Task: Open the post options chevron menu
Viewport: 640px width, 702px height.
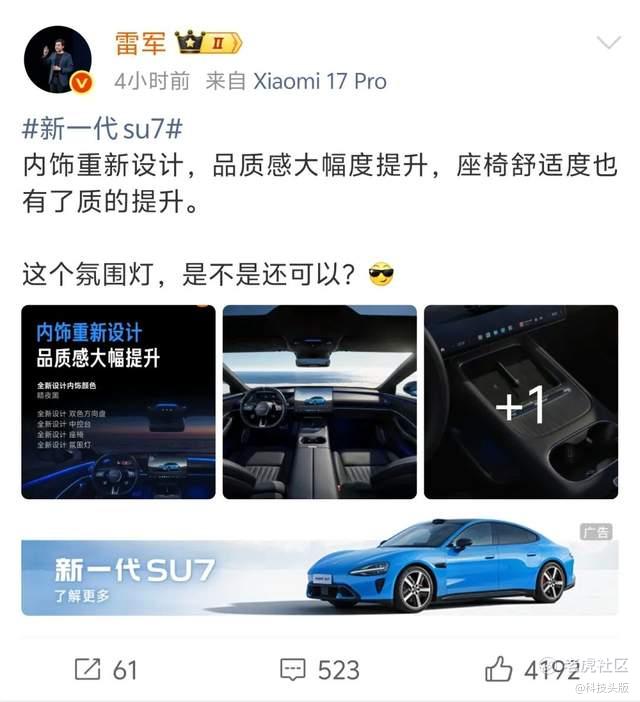Action: (x=609, y=43)
